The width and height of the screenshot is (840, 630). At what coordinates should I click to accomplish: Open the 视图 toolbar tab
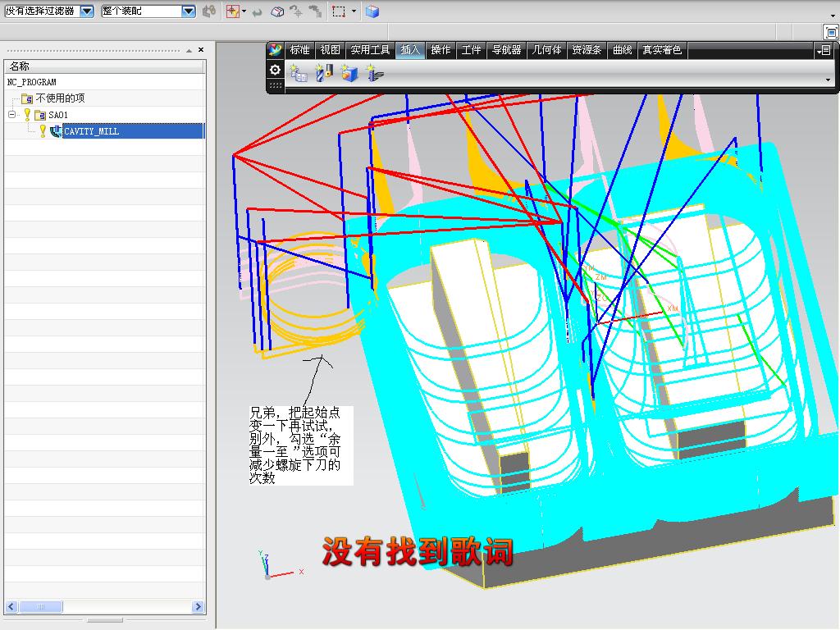click(330, 50)
